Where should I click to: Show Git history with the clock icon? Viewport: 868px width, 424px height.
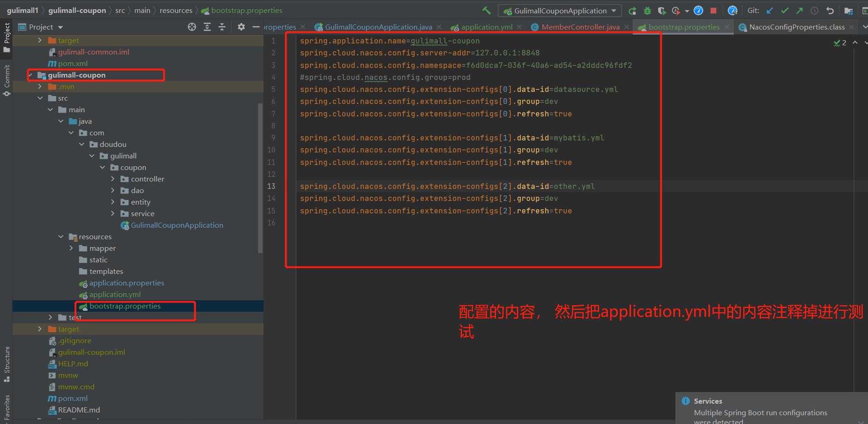coord(814,11)
